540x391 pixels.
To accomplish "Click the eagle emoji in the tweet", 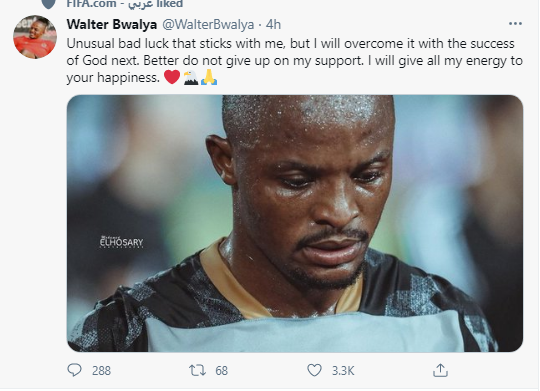I will [191, 77].
